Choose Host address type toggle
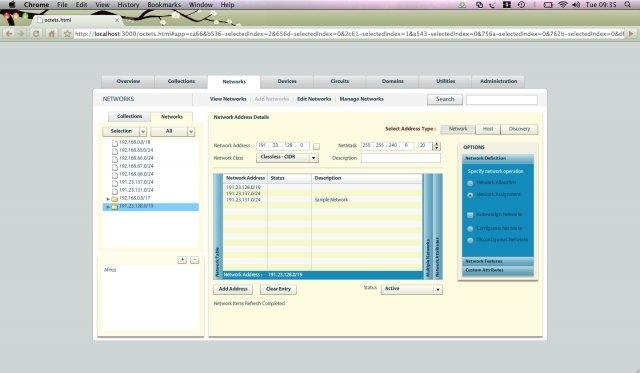This screenshot has height=373, width=640. 488,129
